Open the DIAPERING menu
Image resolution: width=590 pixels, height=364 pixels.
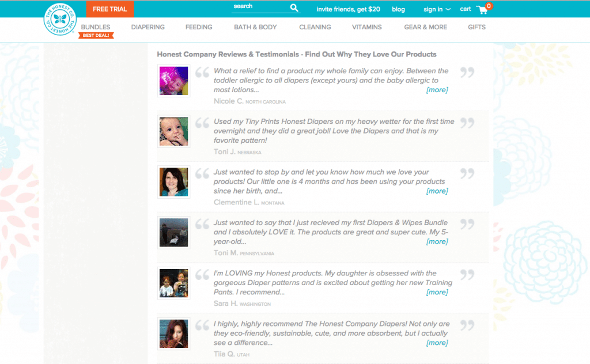148,27
